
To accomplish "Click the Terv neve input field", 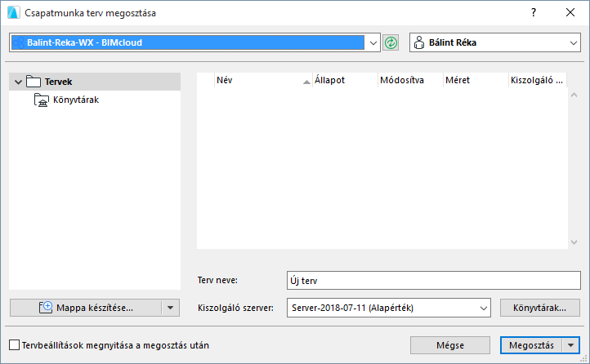I will click(433, 281).
